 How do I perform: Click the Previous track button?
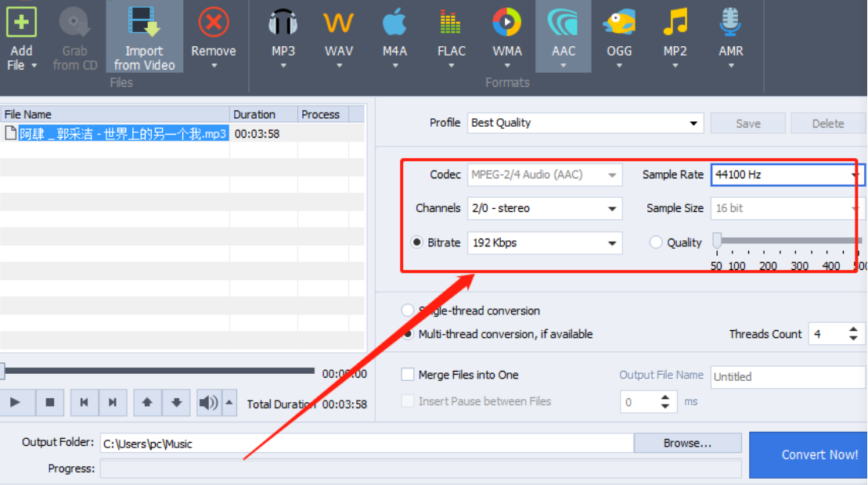85,403
